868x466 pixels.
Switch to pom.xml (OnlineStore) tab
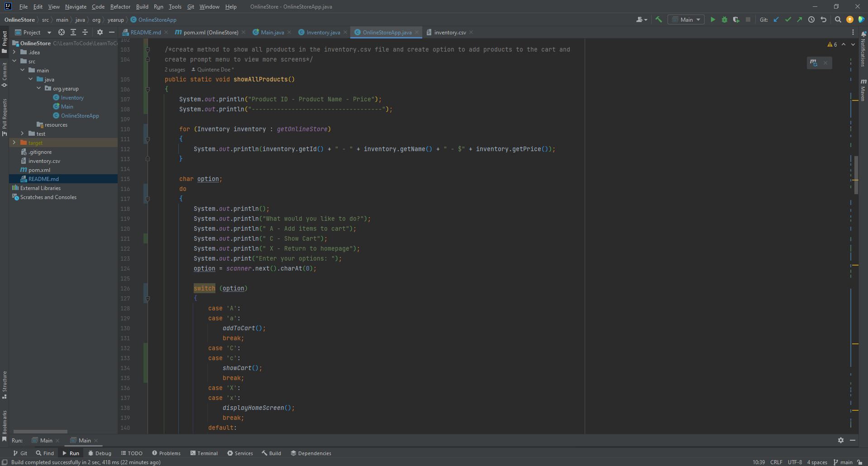coord(210,32)
